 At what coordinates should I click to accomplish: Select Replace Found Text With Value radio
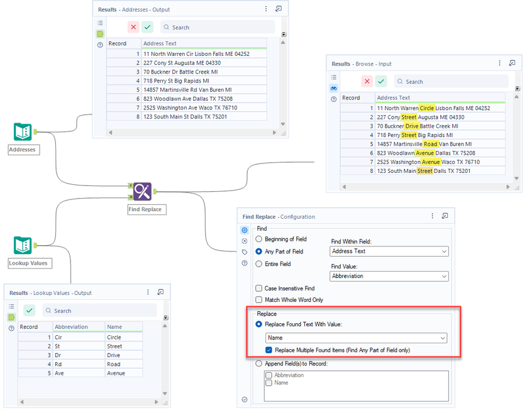(x=259, y=324)
